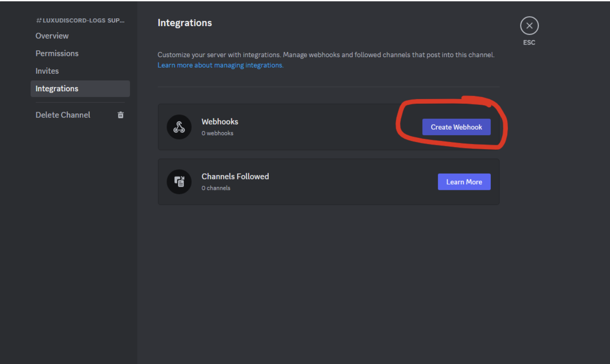The image size is (610, 364).
Task: Click the Channels Followed icon
Action: click(x=179, y=182)
